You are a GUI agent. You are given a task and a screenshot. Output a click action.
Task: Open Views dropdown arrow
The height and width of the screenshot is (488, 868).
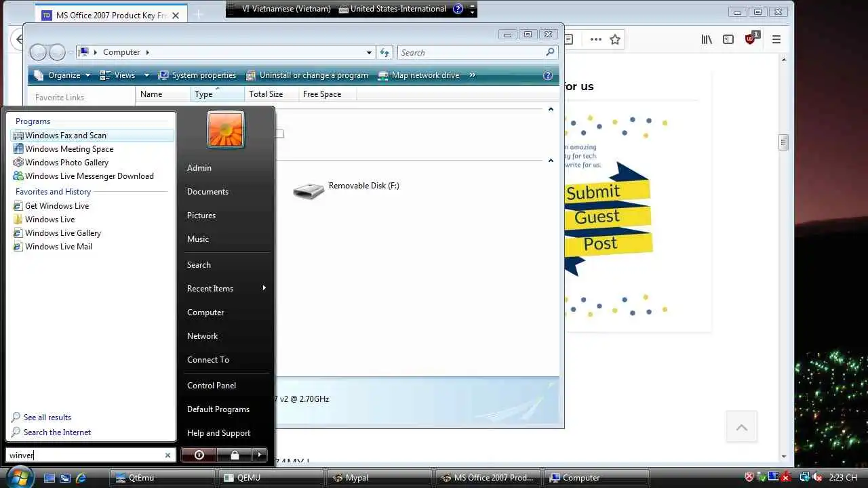tap(146, 75)
